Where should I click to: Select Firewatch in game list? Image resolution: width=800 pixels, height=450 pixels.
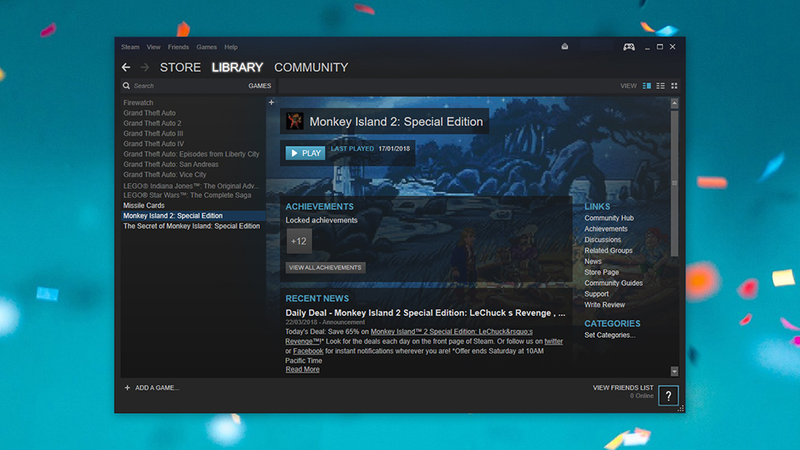[138, 103]
